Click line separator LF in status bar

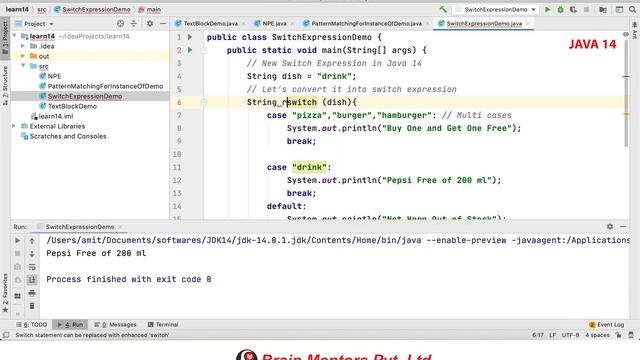pyautogui.click(x=552, y=335)
